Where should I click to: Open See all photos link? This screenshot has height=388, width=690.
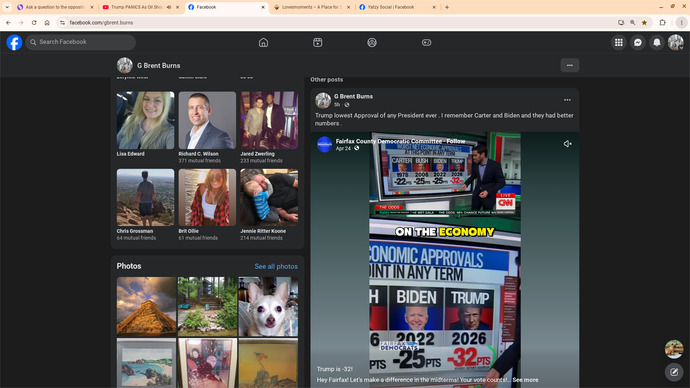click(276, 266)
